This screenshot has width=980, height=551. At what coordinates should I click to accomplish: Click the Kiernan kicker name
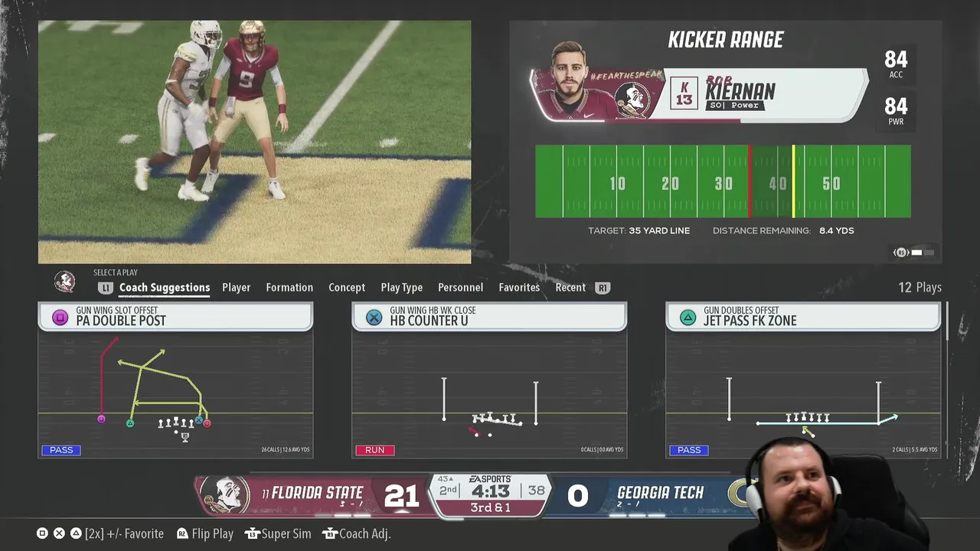pos(740,92)
